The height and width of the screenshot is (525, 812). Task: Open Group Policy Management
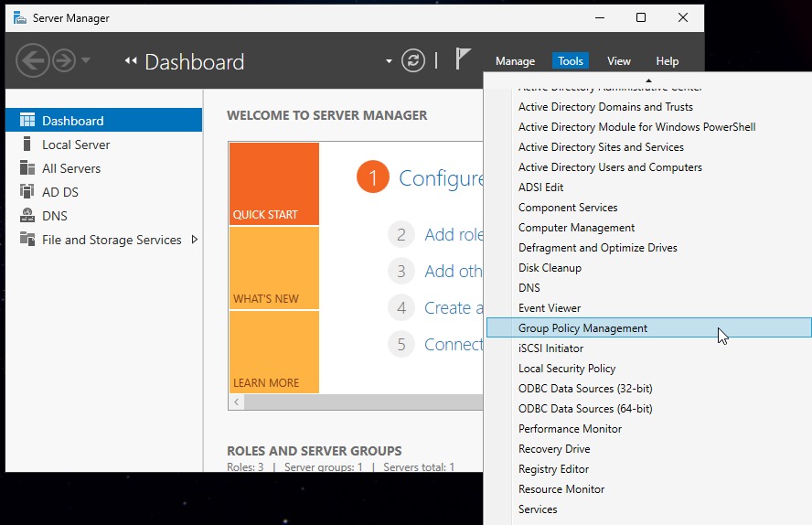pos(648,327)
